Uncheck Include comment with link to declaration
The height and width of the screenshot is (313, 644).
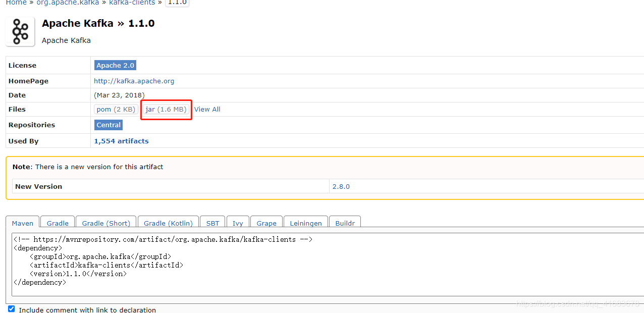[x=12, y=309]
